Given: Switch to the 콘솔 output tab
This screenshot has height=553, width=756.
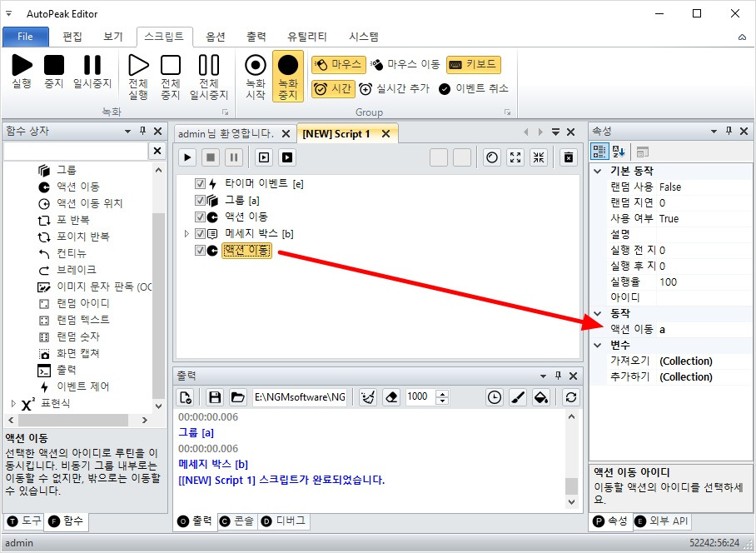Looking at the screenshot, I should click(237, 521).
